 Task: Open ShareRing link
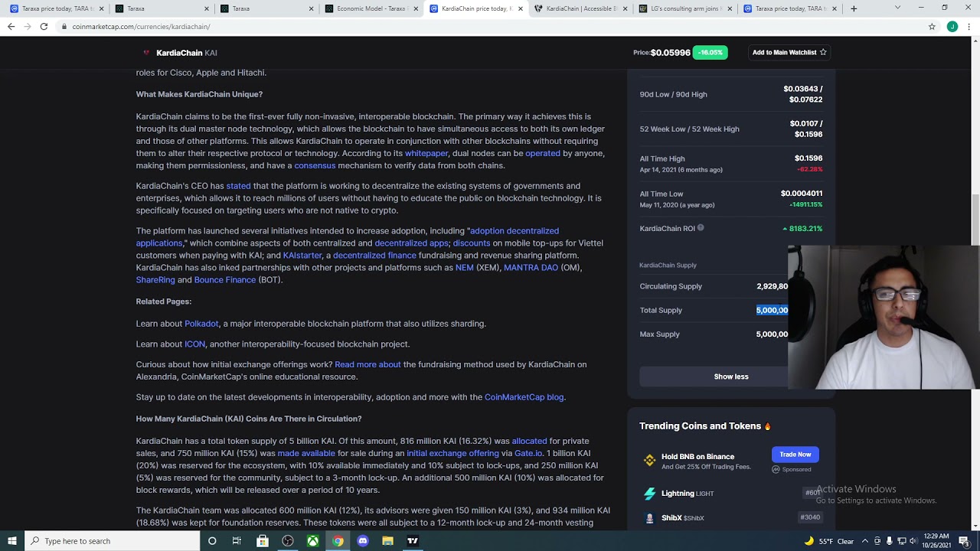155,280
